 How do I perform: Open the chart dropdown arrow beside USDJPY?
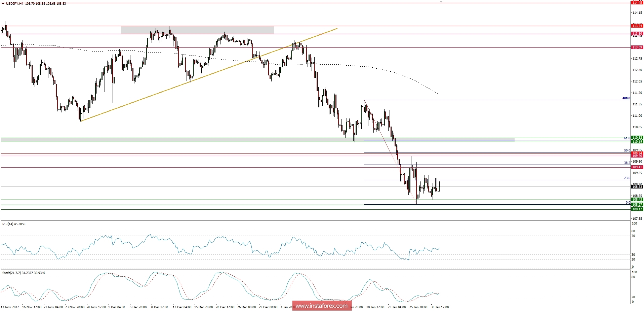pos(4,3)
